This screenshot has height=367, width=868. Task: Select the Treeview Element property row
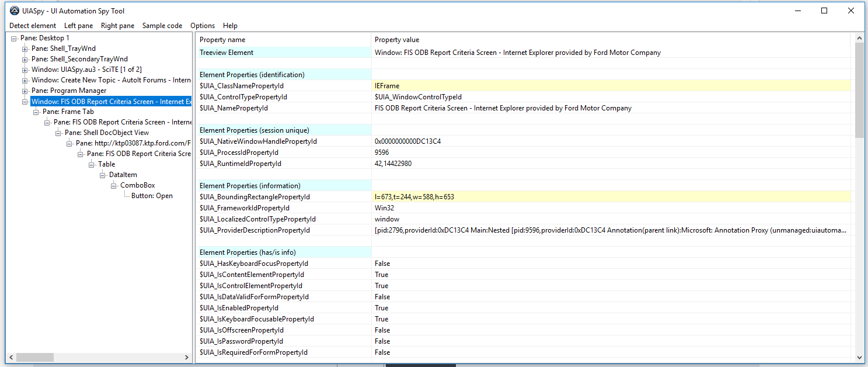tap(524, 53)
